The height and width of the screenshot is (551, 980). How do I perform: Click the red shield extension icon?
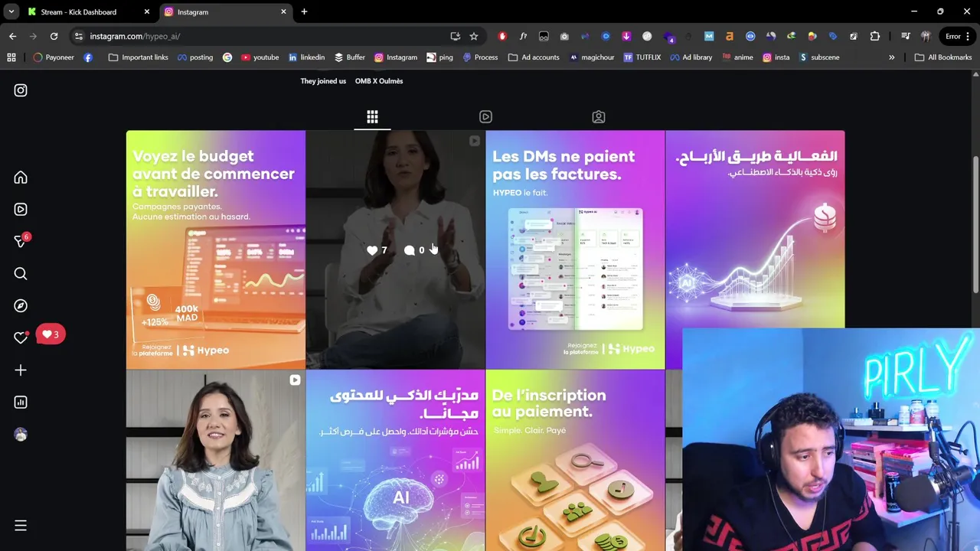pos(502,36)
